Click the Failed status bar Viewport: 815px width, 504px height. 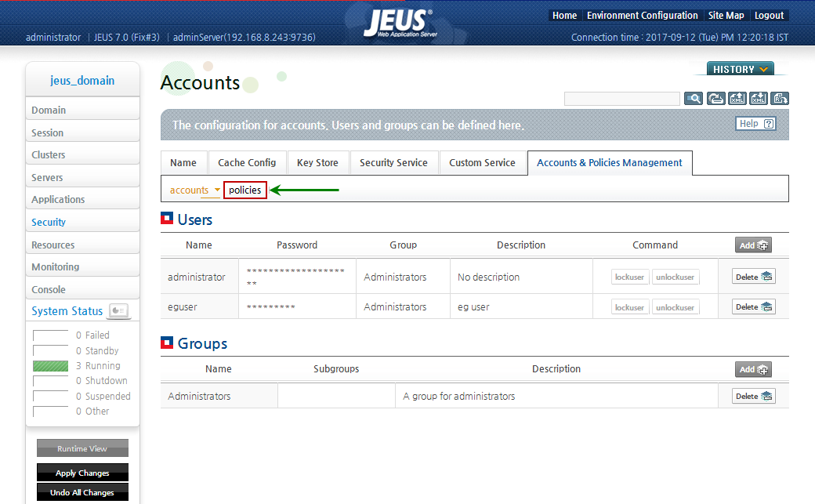click(50, 335)
